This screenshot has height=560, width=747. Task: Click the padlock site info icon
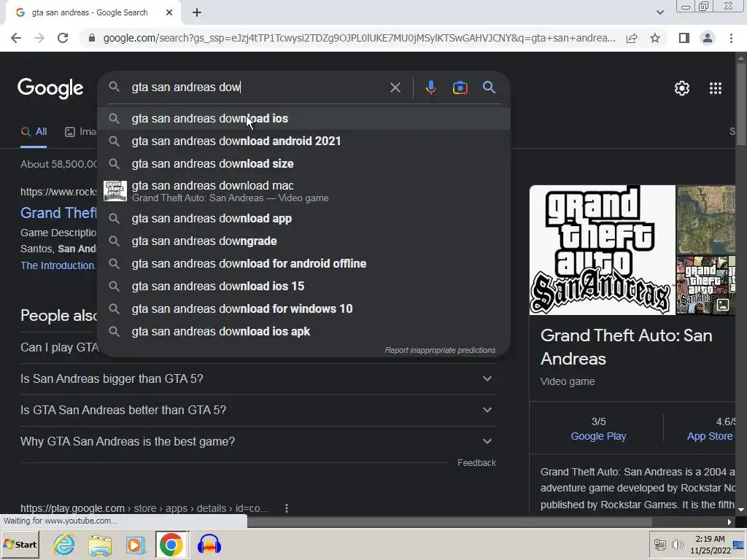[92, 38]
